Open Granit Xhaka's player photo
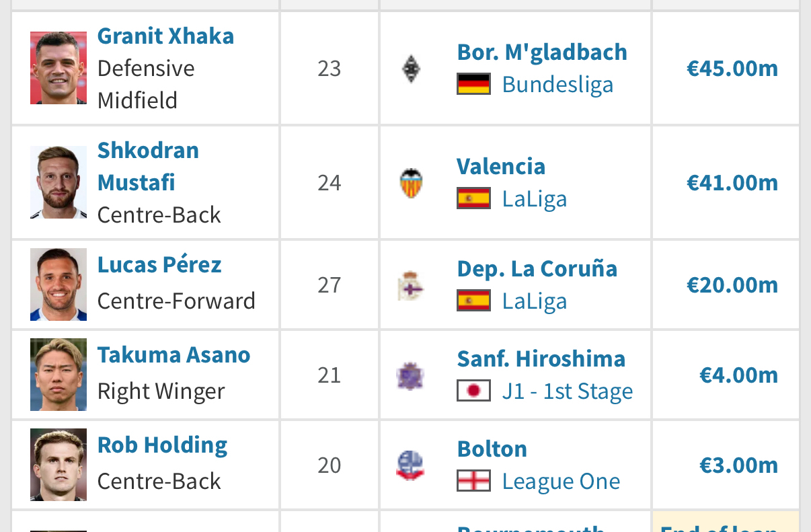811x532 pixels. [x=59, y=68]
